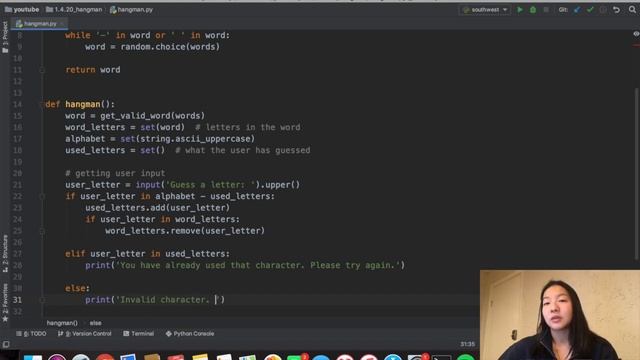
Task: Click fold marker beside line 11 return
Action: pyautogui.click(x=42, y=70)
